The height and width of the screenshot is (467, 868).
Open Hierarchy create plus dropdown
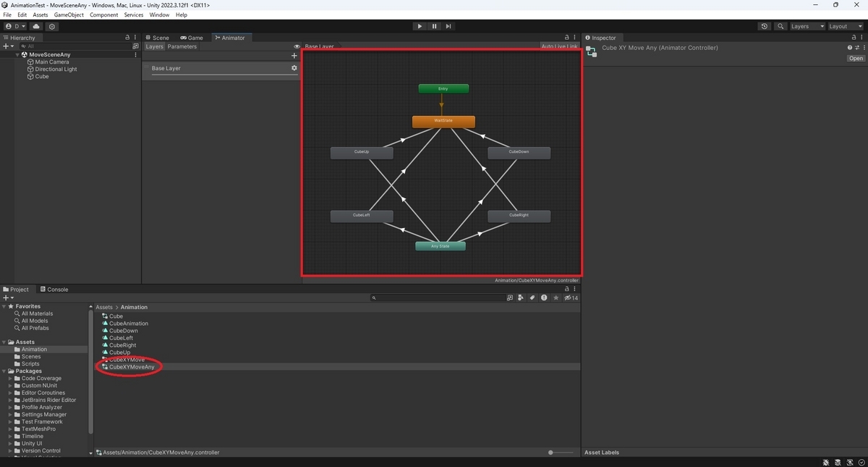click(8, 46)
